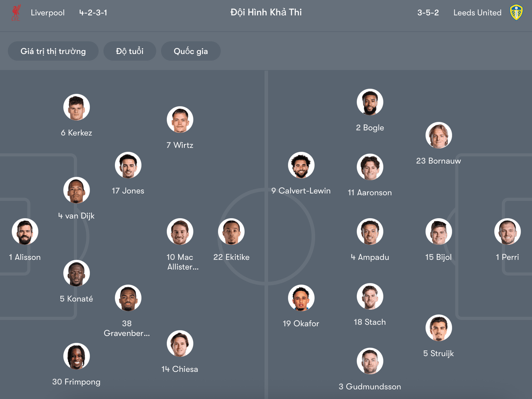The width and height of the screenshot is (532, 399).
Task: Select Konaté's portrait
Action: (76, 273)
